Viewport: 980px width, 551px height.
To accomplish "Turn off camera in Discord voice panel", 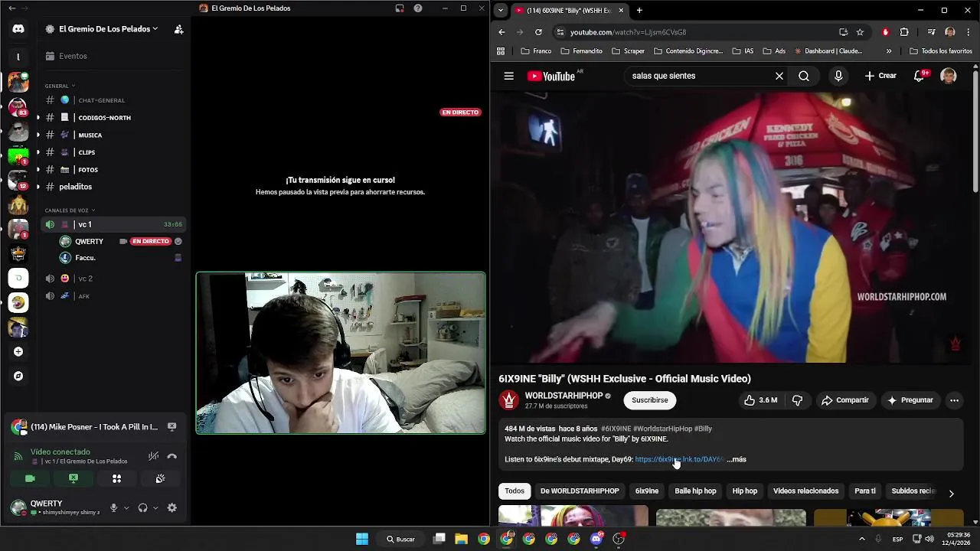I will coord(30,478).
